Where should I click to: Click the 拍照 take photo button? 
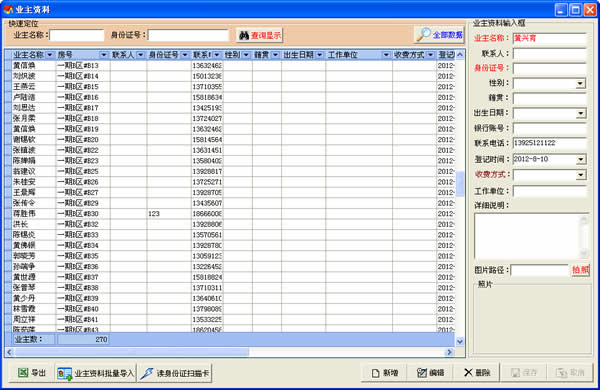(x=580, y=270)
